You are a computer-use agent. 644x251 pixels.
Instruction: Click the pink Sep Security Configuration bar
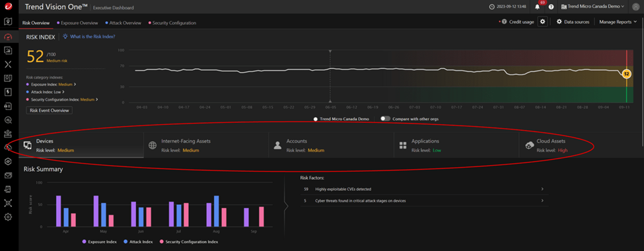pyautogui.click(x=261, y=217)
